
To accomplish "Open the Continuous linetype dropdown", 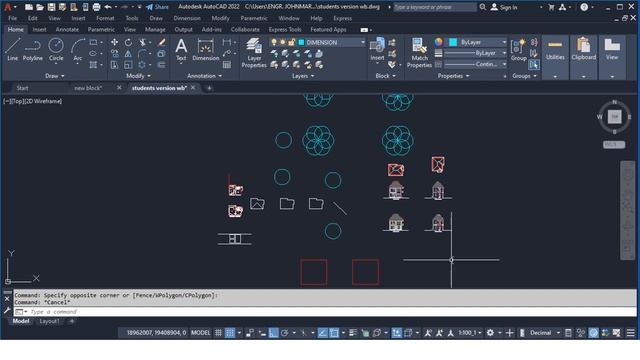I will pyautogui.click(x=504, y=64).
